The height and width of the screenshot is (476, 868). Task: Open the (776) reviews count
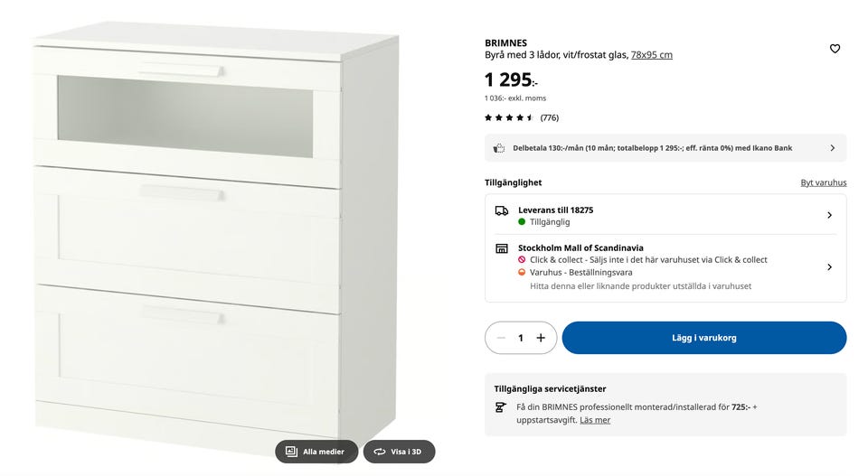point(550,117)
